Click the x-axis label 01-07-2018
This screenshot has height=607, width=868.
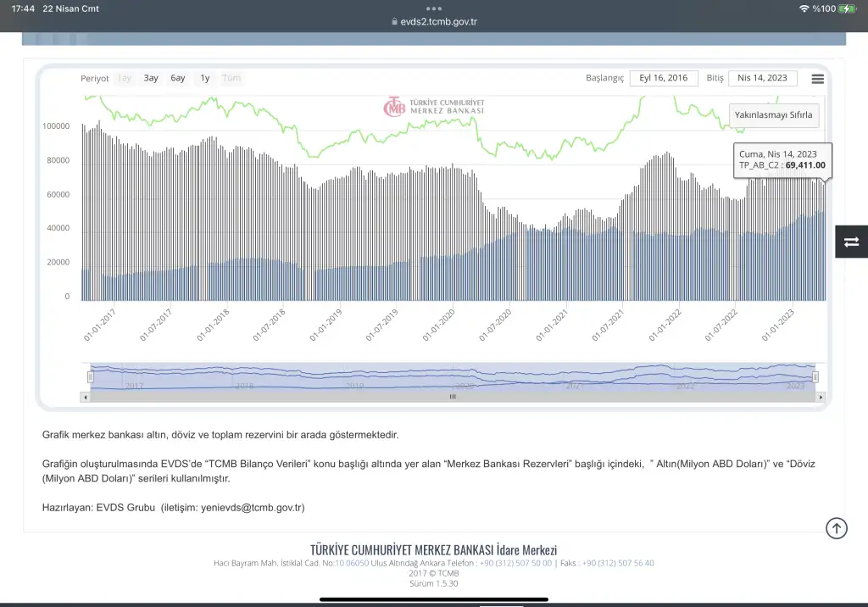[269, 325]
